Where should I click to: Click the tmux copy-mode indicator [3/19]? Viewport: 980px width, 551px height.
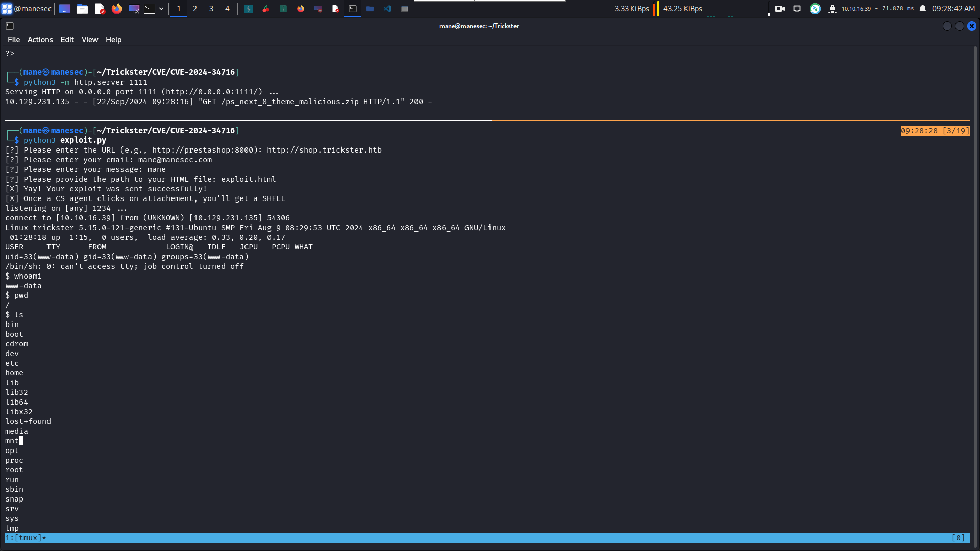(935, 131)
